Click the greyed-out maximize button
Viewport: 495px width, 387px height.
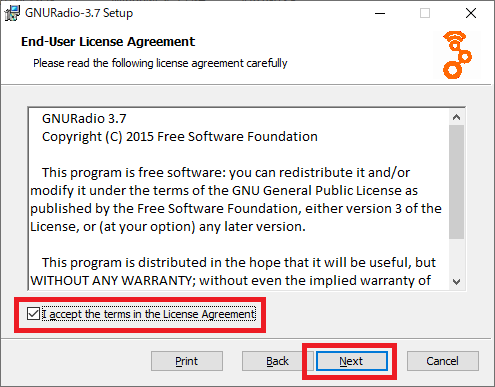pyautogui.click(x=425, y=13)
